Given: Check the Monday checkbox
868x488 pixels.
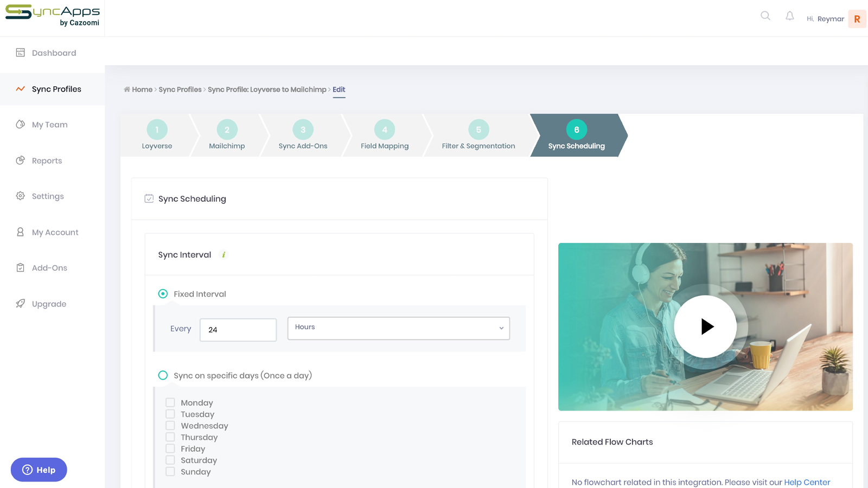Looking at the screenshot, I should 170,403.
